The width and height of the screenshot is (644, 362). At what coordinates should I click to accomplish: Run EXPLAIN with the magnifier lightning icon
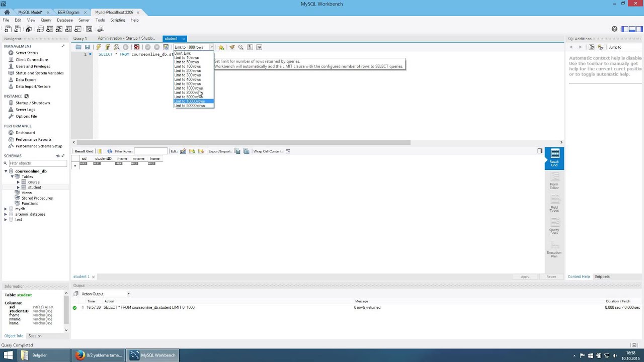pos(117,47)
